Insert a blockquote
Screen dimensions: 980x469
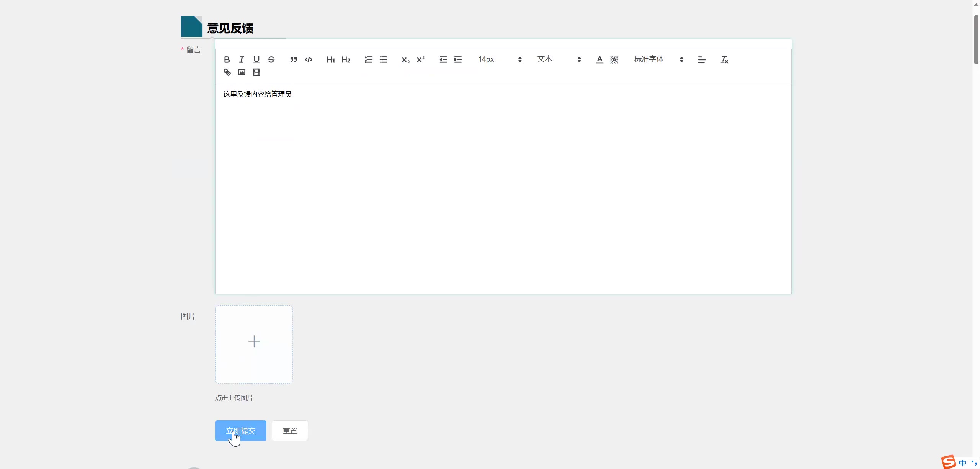(x=294, y=60)
